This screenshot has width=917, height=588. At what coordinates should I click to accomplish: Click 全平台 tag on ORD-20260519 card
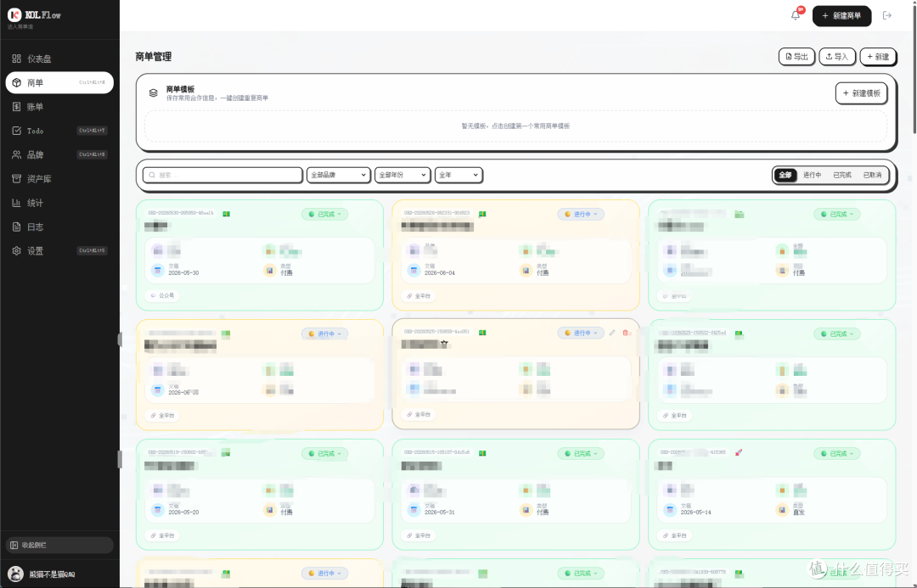(162, 535)
